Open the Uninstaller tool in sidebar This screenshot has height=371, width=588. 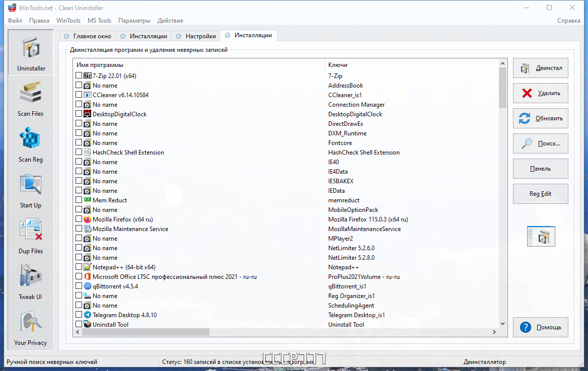[30, 52]
